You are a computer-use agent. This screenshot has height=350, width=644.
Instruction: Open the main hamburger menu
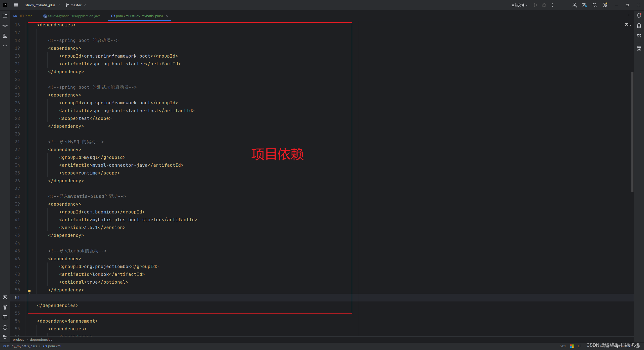pyautogui.click(x=16, y=5)
